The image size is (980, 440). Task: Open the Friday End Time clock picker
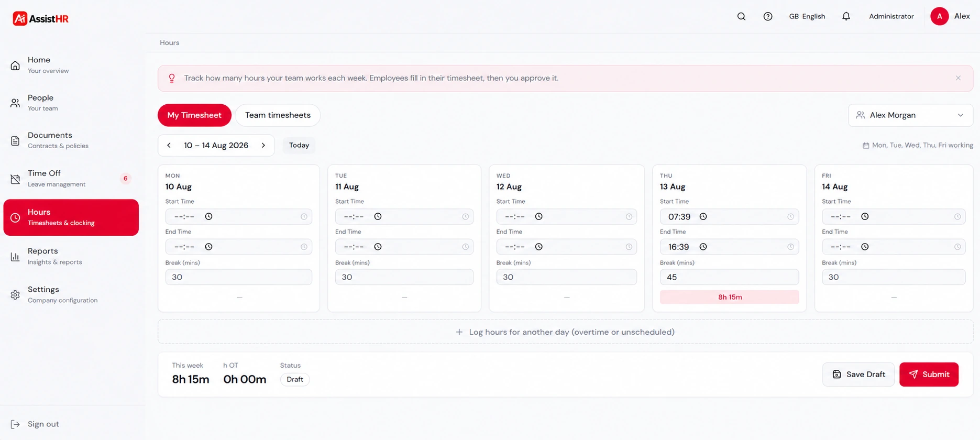pyautogui.click(x=865, y=247)
